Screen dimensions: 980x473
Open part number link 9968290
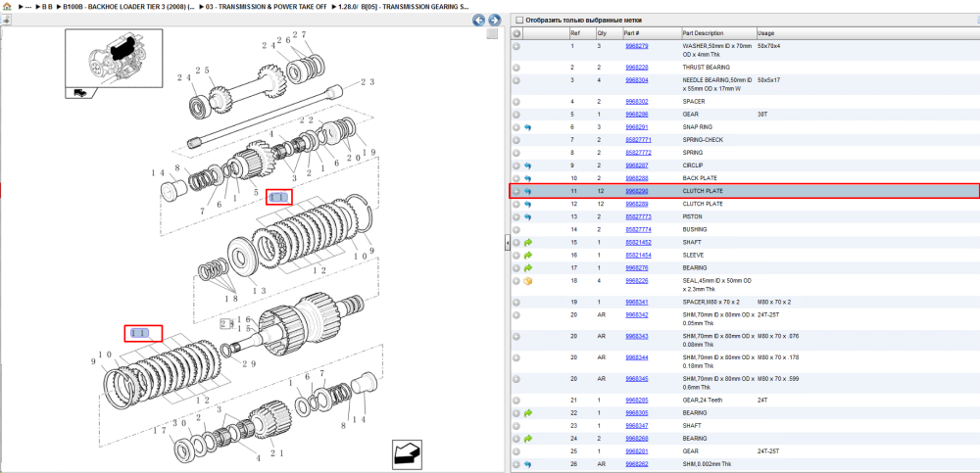[637, 191]
